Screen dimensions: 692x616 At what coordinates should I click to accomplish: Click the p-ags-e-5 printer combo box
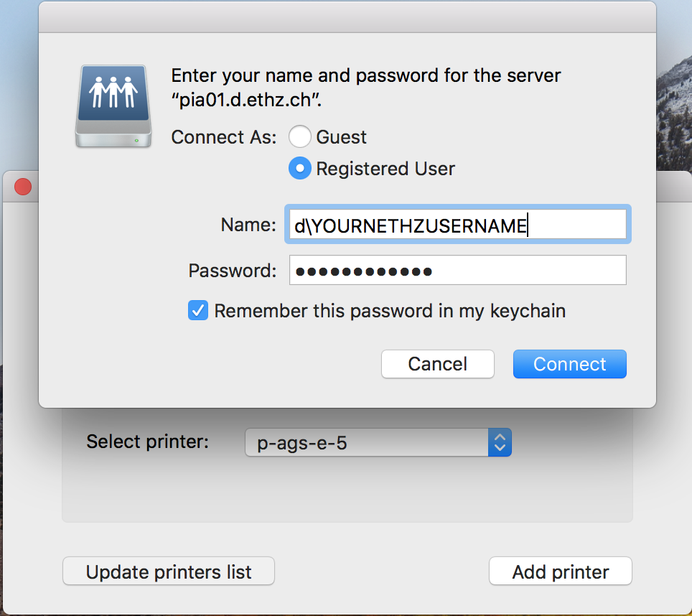378,442
